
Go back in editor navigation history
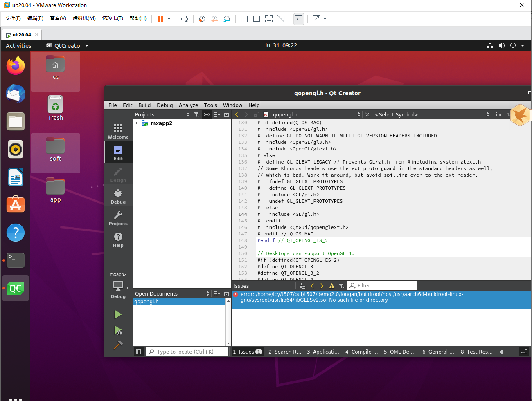(x=237, y=114)
